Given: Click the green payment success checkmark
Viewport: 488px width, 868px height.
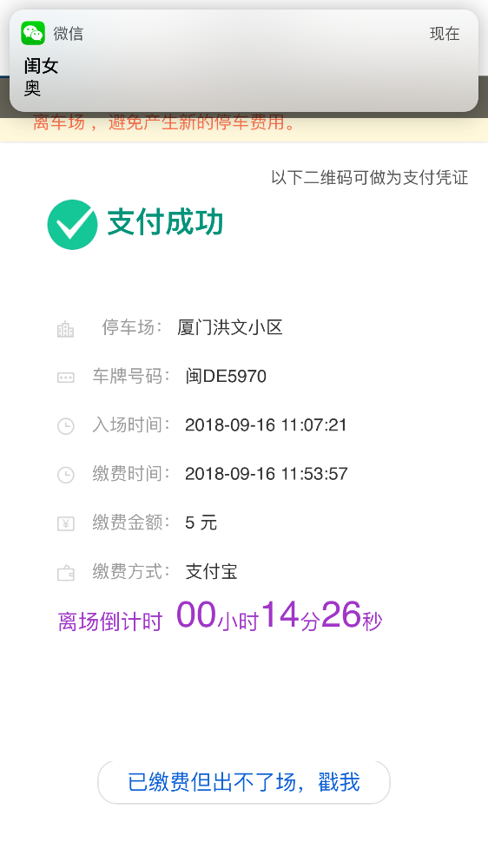Looking at the screenshot, I should (73, 224).
